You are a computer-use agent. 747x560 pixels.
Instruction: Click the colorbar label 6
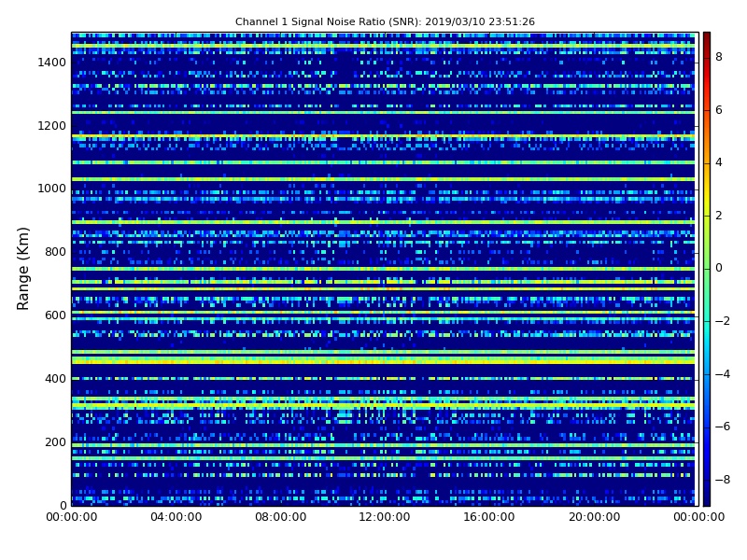click(719, 110)
